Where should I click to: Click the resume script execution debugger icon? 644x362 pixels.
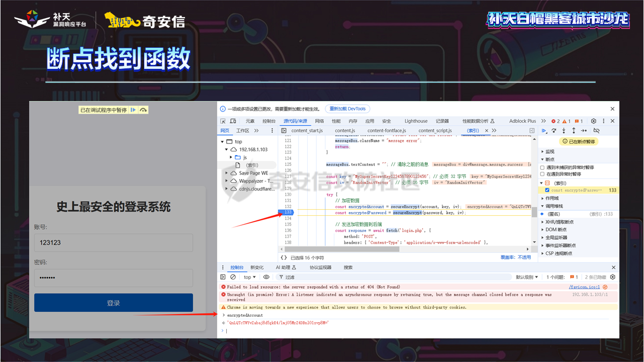pos(543,131)
